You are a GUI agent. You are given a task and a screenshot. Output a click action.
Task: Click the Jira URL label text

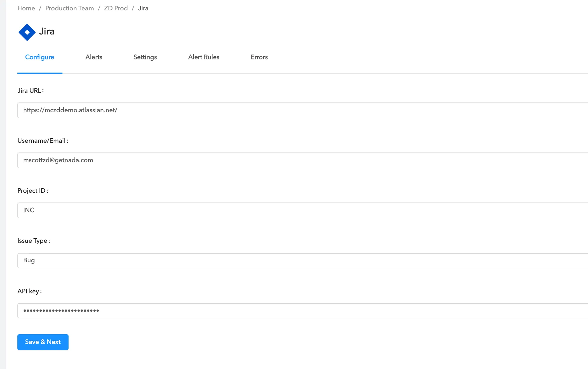[30, 91]
